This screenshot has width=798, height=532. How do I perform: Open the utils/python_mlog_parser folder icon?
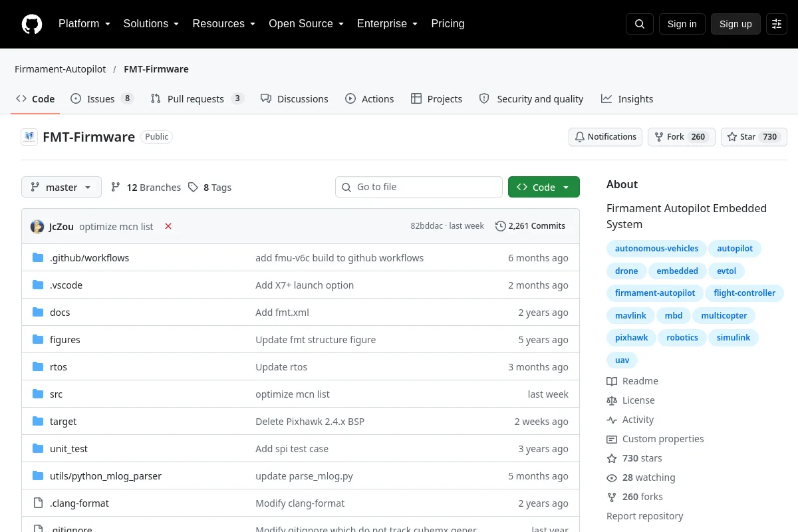pos(38,475)
